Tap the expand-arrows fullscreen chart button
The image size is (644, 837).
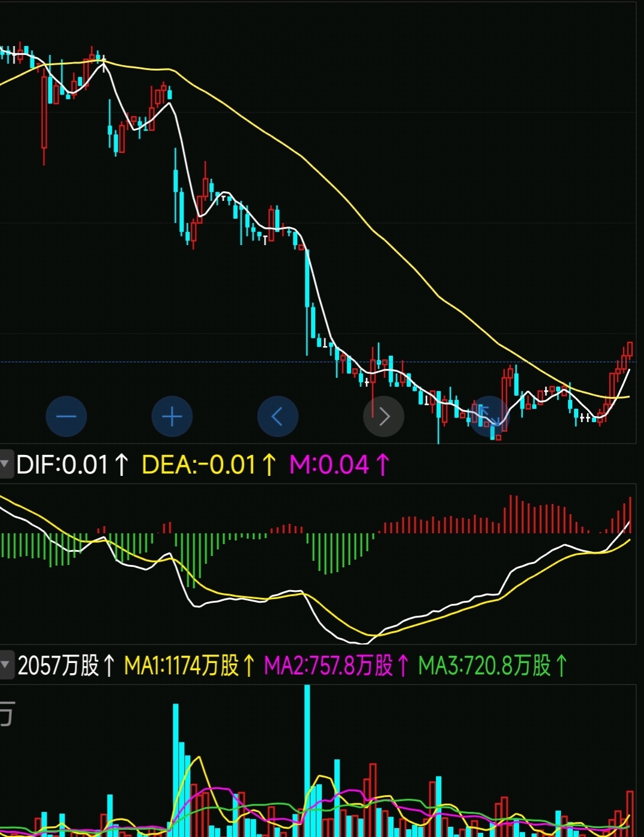[490, 416]
